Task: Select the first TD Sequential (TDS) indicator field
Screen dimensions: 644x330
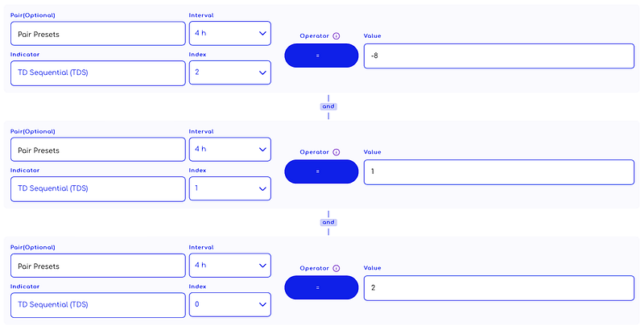Action: tap(97, 72)
